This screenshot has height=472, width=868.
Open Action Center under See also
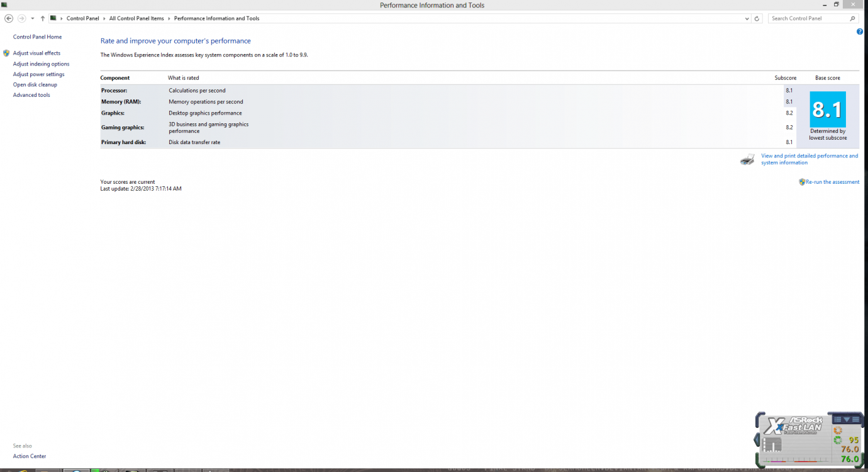click(x=30, y=456)
